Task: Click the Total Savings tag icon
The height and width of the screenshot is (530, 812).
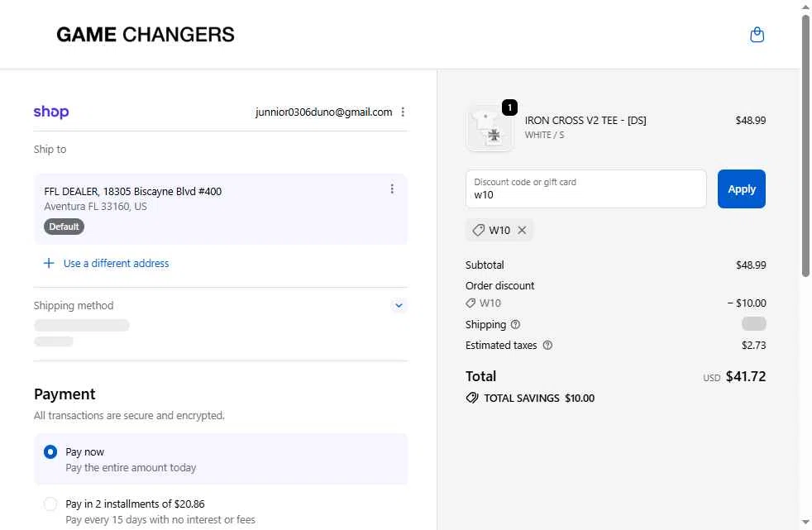Action: 472,398
